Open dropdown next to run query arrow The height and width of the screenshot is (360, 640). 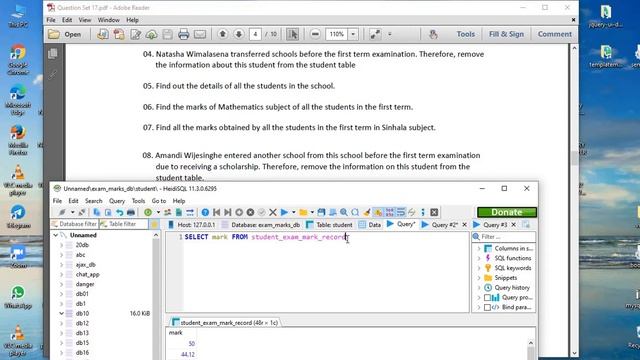coord(293,212)
